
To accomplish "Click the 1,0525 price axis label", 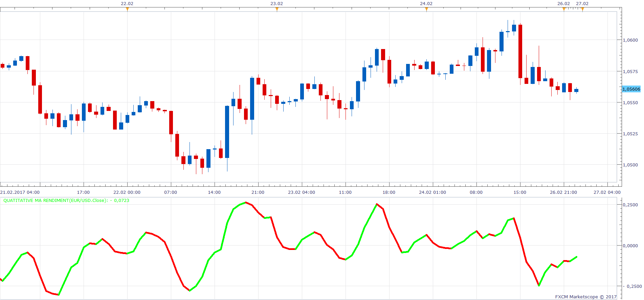I will click(x=630, y=134).
